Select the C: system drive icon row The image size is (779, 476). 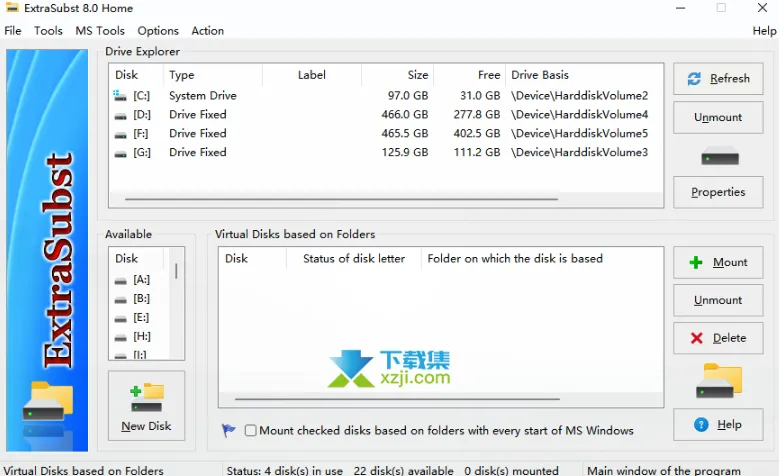click(386, 95)
